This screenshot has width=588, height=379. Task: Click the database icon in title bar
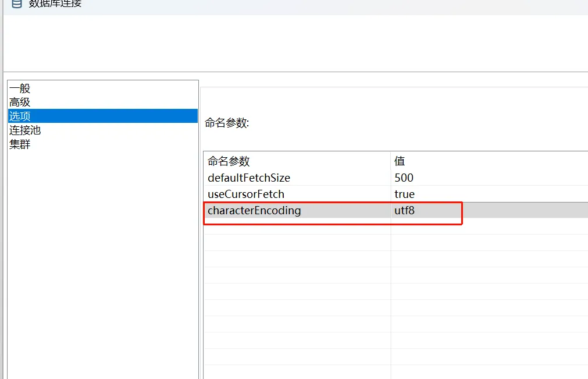(16, 3)
